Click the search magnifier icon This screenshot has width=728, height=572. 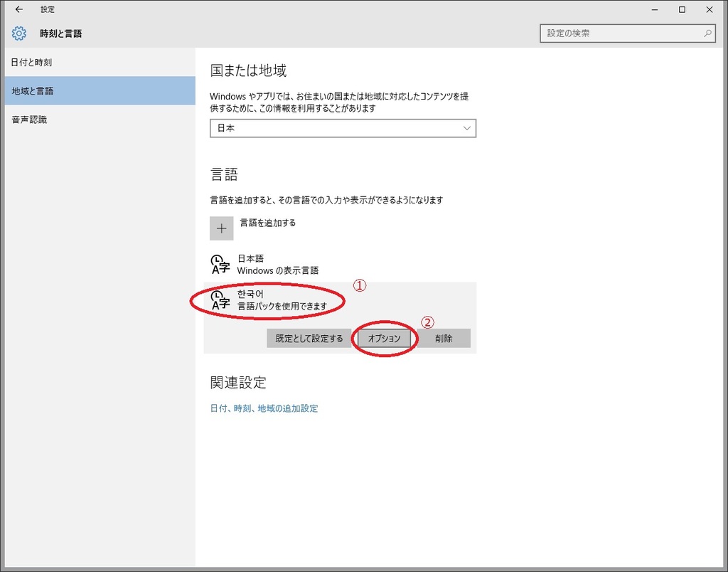coord(707,33)
